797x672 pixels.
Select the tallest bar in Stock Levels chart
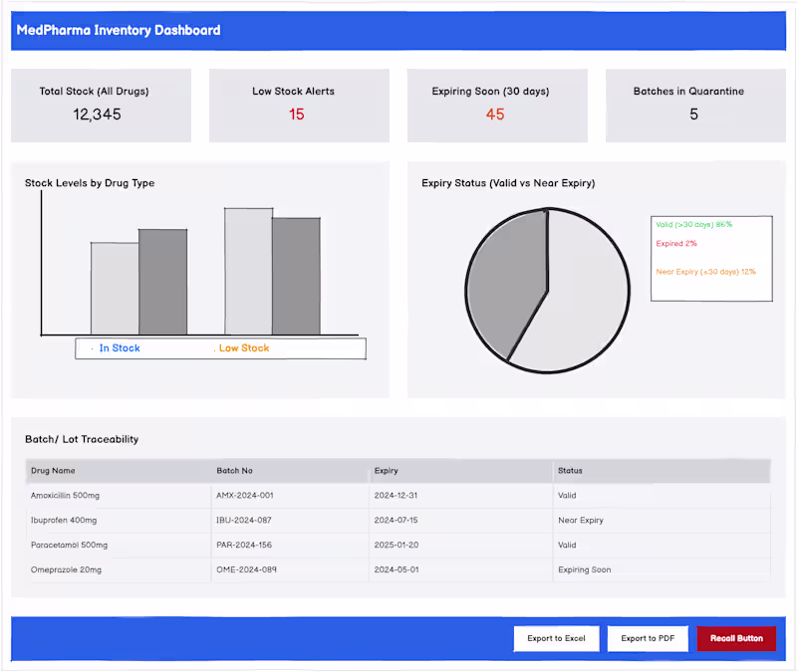coord(247,269)
